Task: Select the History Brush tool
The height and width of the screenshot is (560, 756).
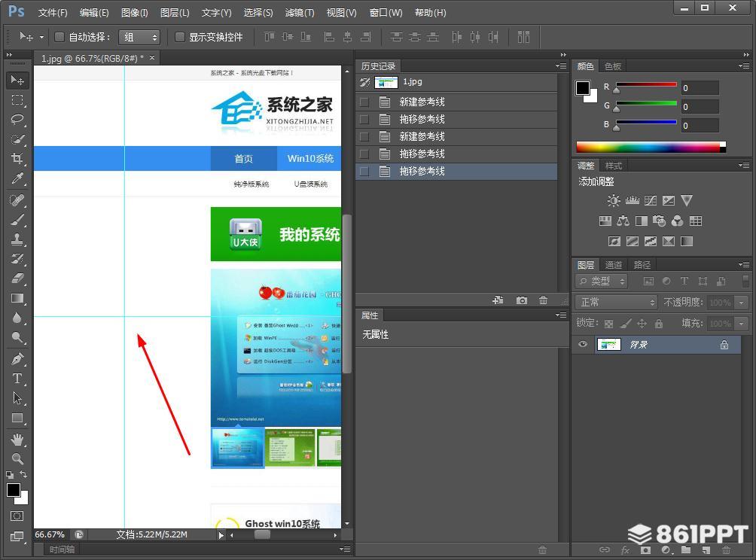Action: pos(17,259)
